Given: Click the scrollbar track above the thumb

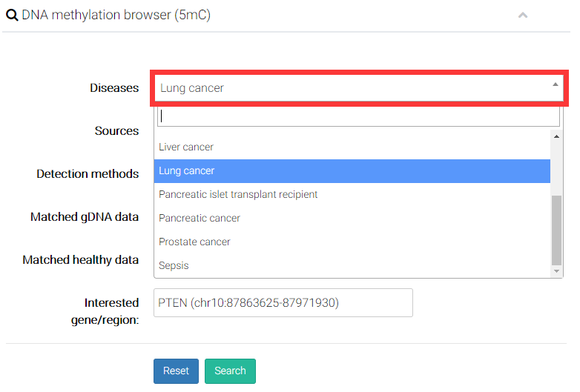Looking at the screenshot, I should pos(557,167).
